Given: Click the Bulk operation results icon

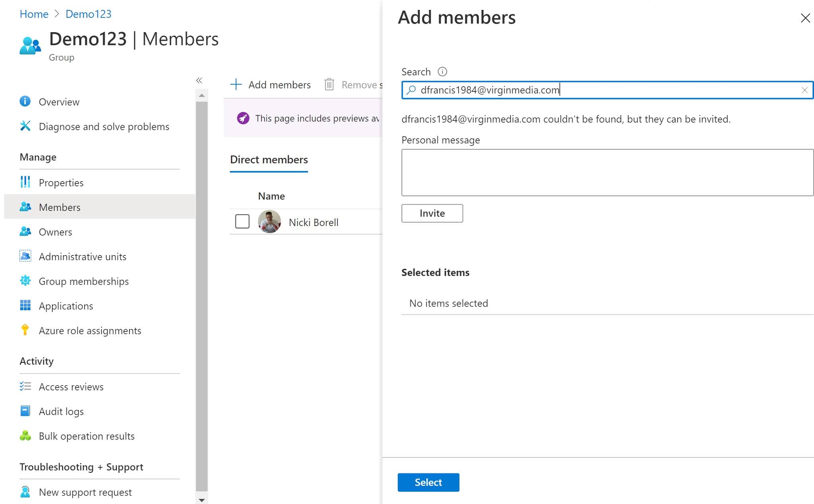Looking at the screenshot, I should [25, 436].
